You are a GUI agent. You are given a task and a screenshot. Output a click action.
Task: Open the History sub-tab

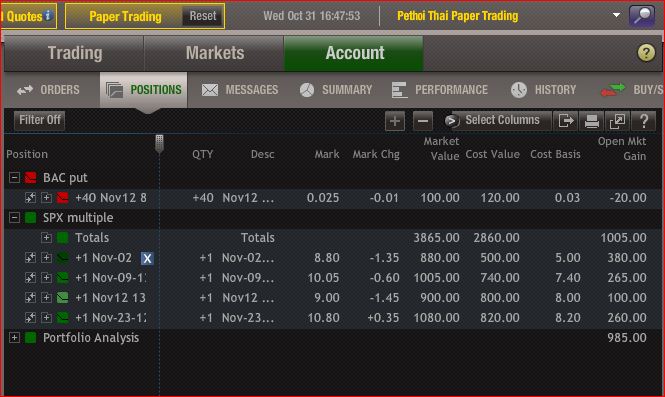544,90
